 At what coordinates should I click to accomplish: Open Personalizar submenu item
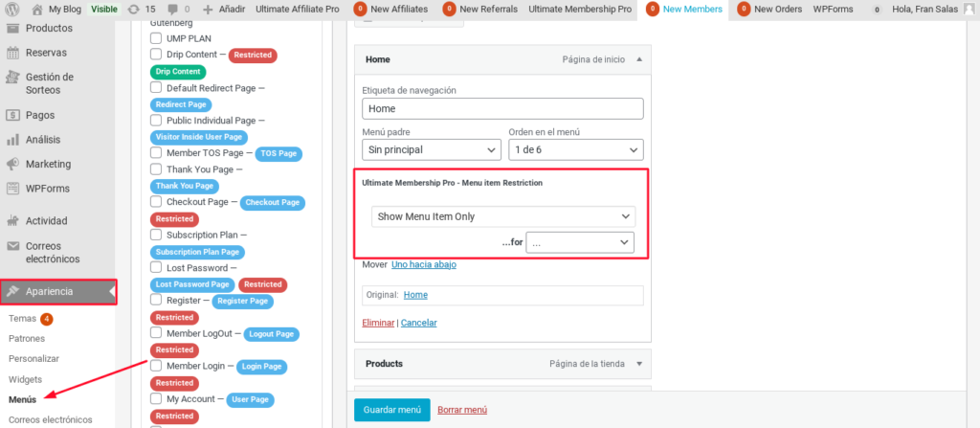pos(33,359)
